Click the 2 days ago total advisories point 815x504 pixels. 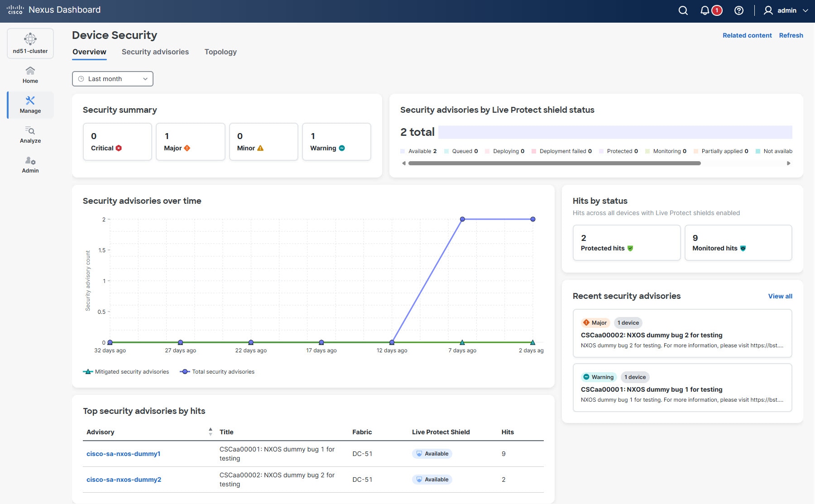click(x=533, y=219)
